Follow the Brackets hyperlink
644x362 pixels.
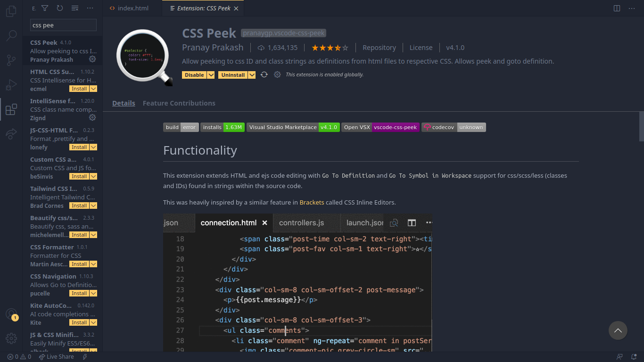[x=312, y=202]
